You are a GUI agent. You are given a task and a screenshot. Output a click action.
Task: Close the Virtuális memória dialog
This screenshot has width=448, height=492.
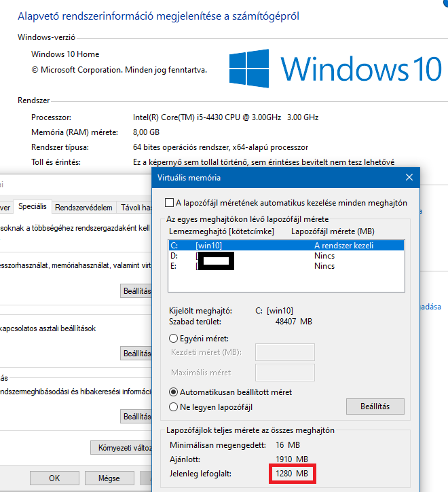click(x=409, y=178)
